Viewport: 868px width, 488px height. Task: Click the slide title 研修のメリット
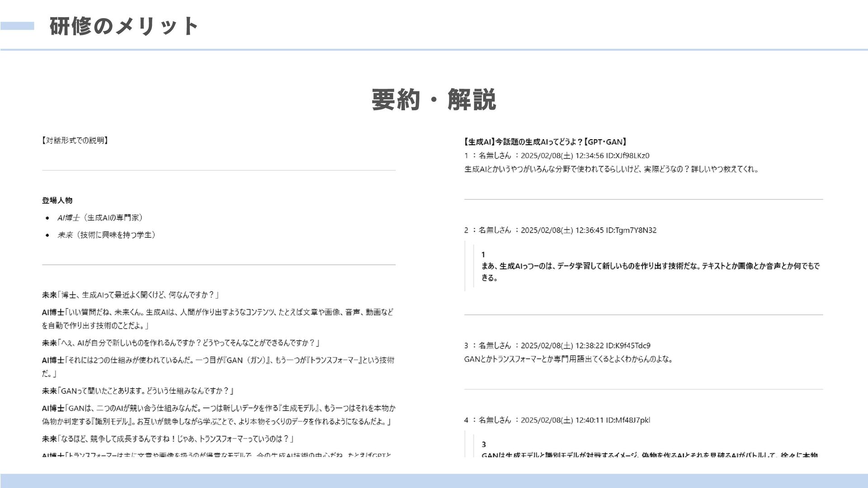coord(123,26)
